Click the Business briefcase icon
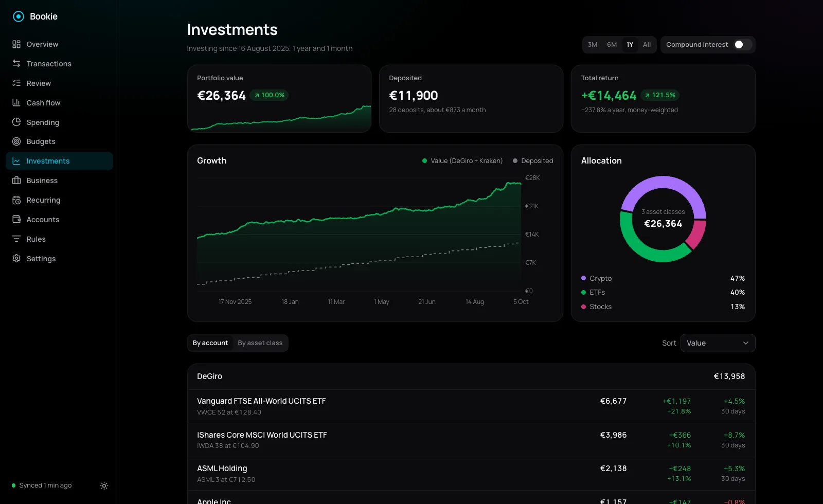The width and height of the screenshot is (823, 504). tap(16, 181)
